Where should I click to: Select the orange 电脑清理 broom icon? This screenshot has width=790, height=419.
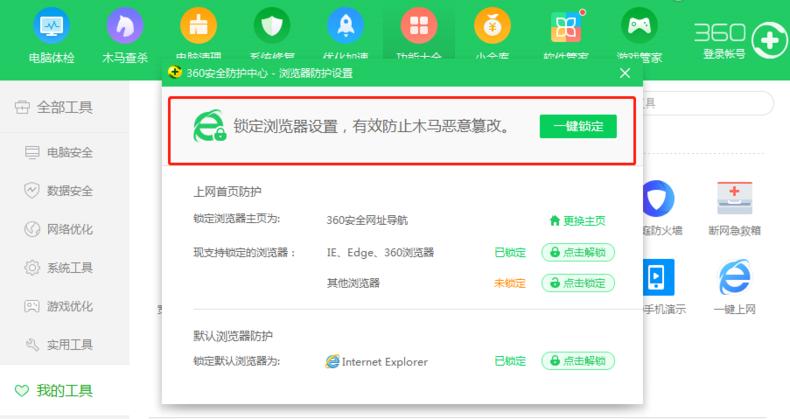pos(199,25)
